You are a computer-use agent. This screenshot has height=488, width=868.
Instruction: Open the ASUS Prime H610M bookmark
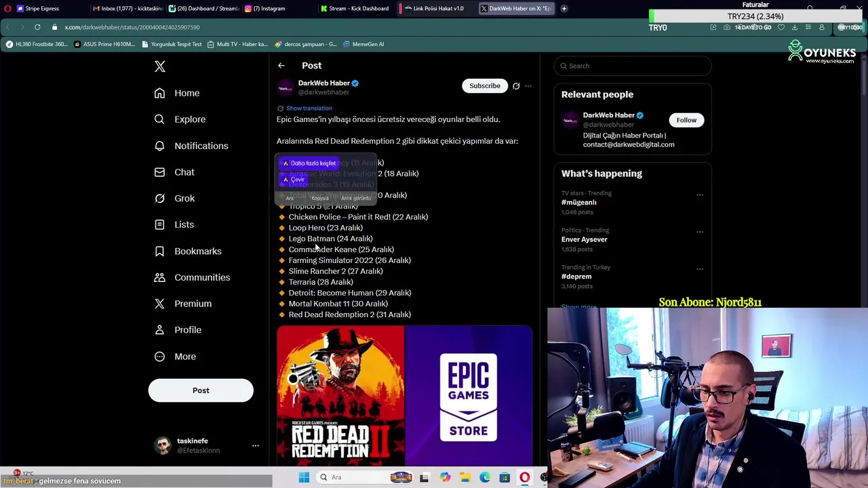[104, 44]
